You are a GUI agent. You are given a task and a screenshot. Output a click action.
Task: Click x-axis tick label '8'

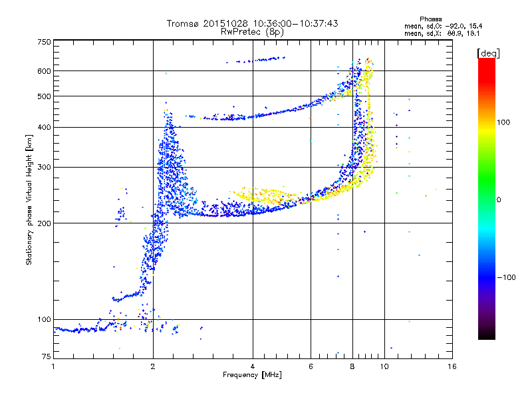352,366
